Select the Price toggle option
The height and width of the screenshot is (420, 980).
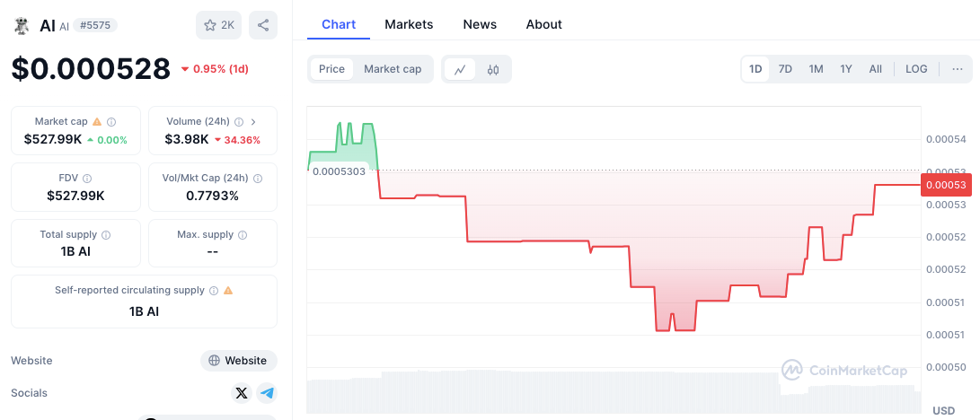coord(331,69)
